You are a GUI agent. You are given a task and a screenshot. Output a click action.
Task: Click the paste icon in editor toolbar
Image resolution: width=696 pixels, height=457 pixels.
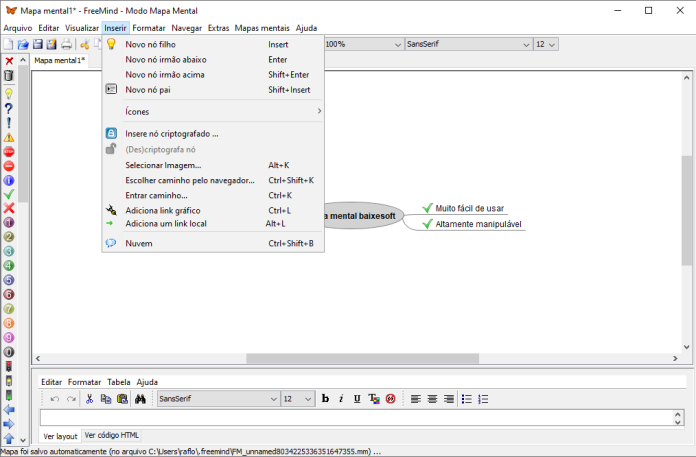click(123, 399)
